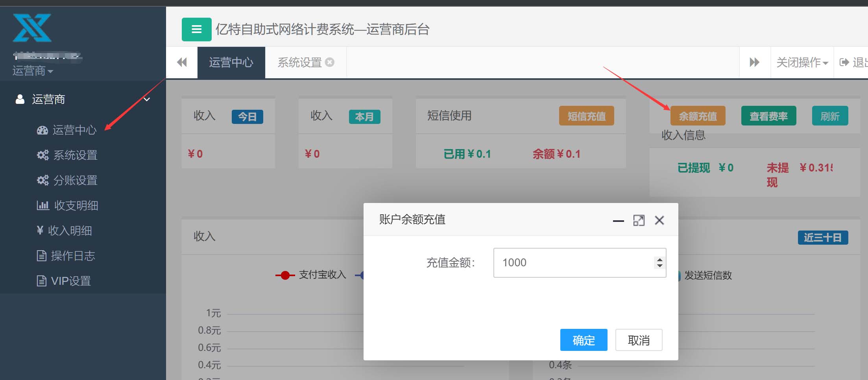
Task: Confirm recharge with 确定 button
Action: point(584,340)
